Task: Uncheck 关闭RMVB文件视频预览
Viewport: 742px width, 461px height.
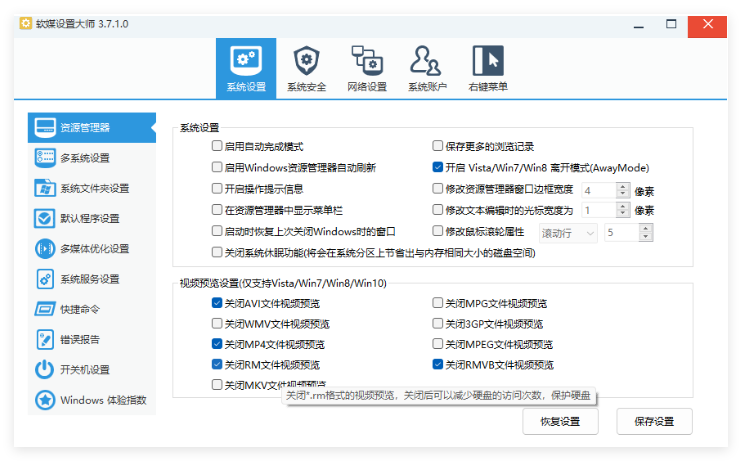Action: click(x=438, y=364)
